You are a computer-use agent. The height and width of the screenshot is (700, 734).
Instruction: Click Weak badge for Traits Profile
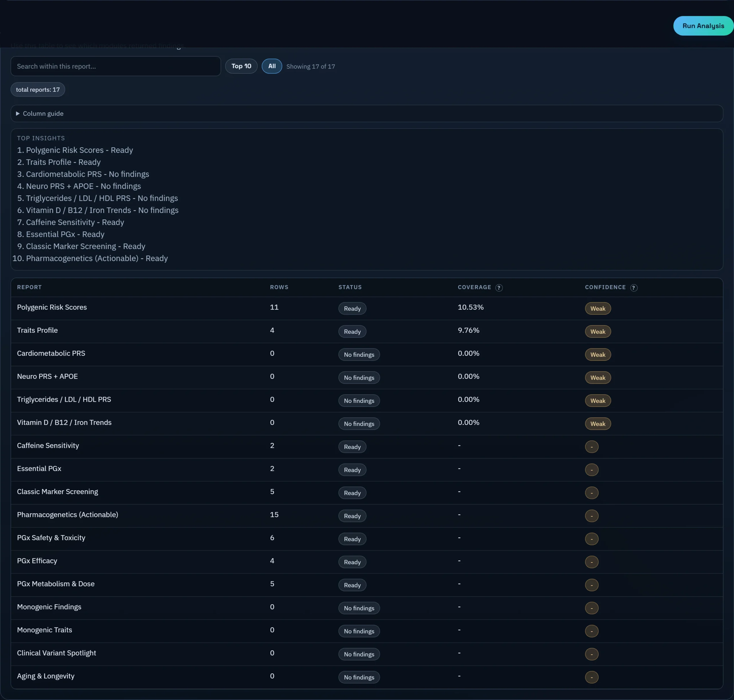point(597,332)
